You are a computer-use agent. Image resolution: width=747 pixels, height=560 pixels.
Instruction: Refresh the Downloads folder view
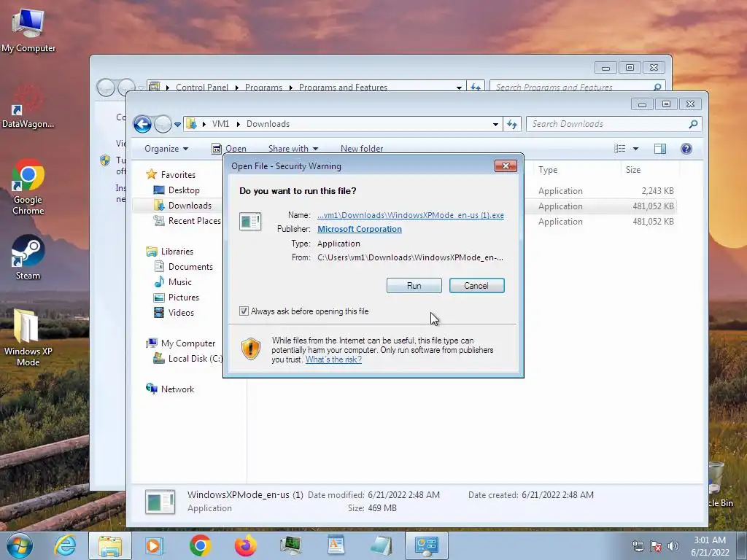[x=512, y=124]
